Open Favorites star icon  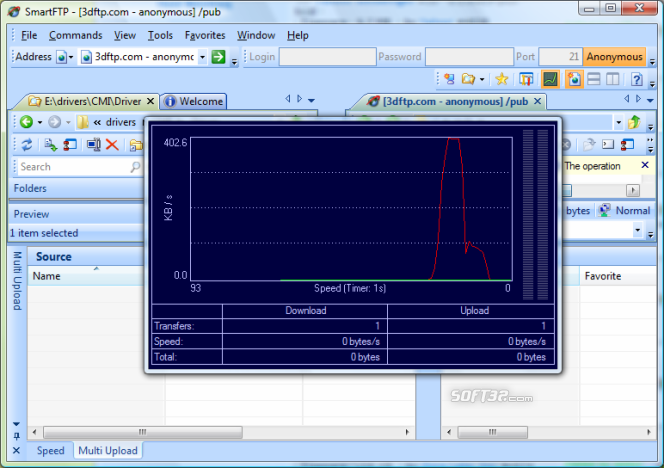pos(502,79)
